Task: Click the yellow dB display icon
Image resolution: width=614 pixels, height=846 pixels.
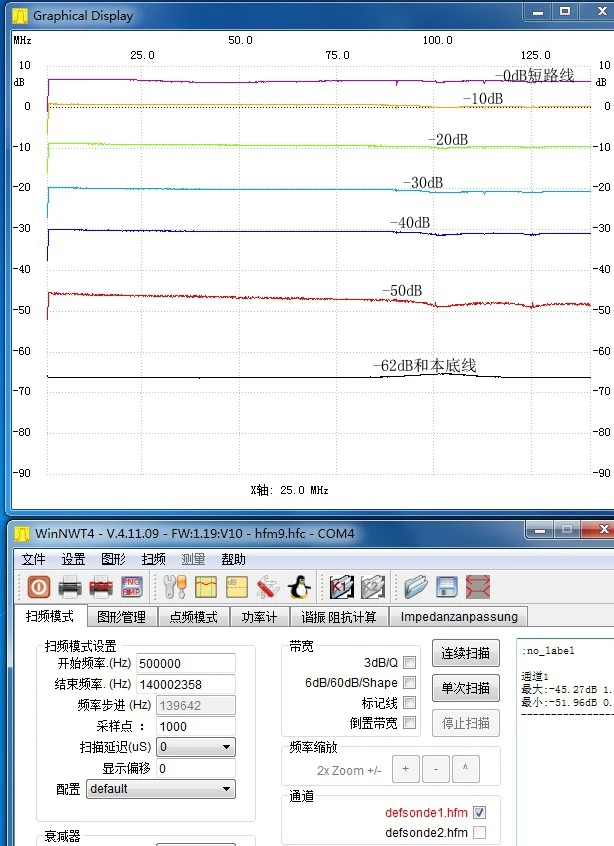Action: (x=237, y=587)
